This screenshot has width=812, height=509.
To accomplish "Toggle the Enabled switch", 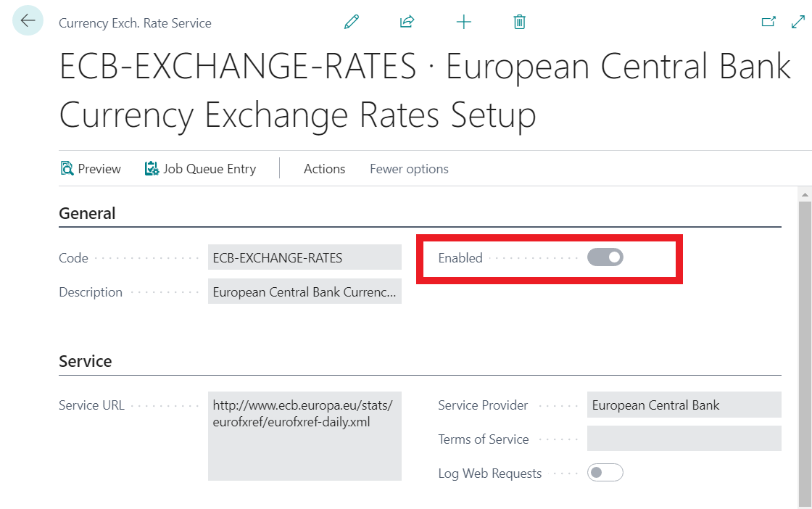I will coord(605,257).
